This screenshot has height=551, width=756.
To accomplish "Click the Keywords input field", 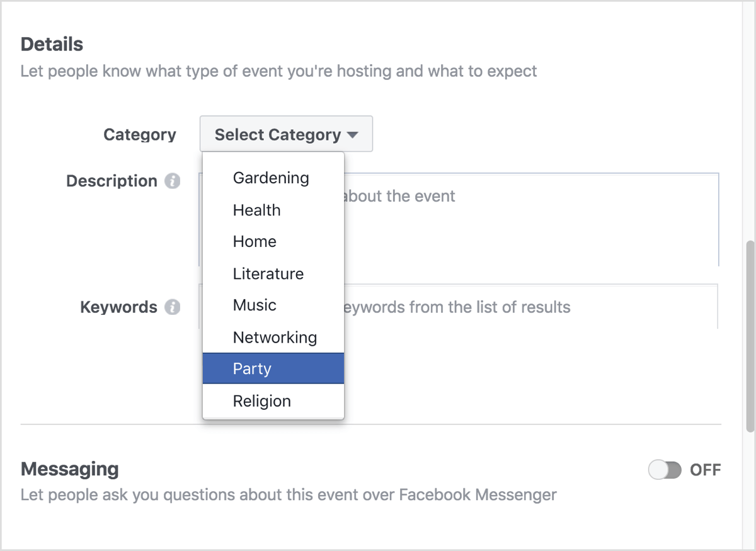I will 530,307.
